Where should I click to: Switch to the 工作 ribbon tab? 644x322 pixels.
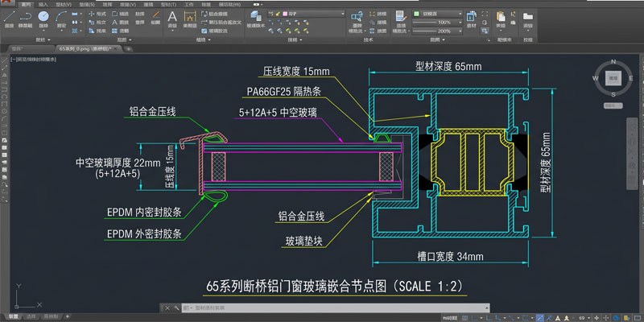tap(189, 5)
